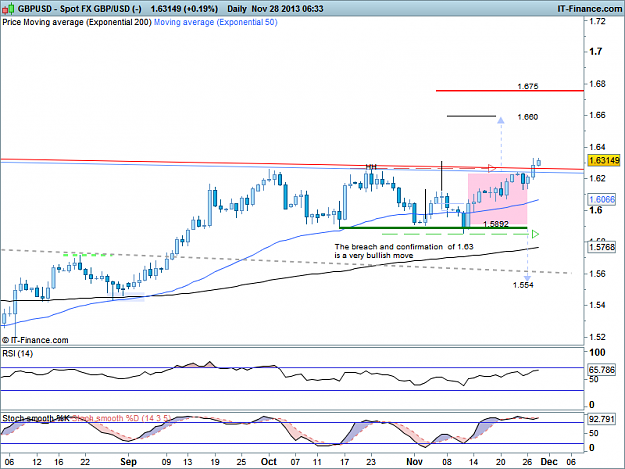Image resolution: width=625 pixels, height=469 pixels.
Task: Click the green triangle marker near support
Action: coord(535,234)
